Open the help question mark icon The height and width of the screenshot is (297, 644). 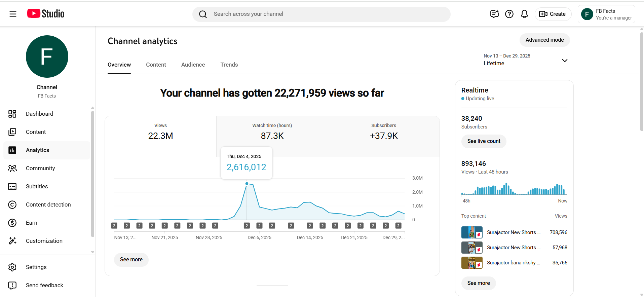[x=509, y=14]
